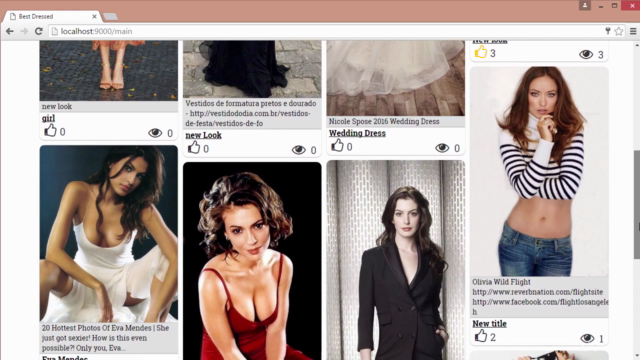Click the heels-on-pavement image above 'girl'
This screenshot has width=640, height=360.
[x=109, y=71]
